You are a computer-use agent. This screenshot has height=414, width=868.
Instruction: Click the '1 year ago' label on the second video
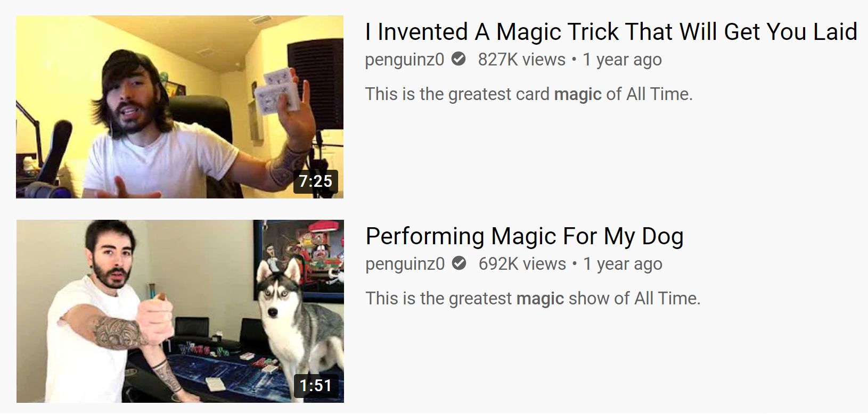click(623, 264)
